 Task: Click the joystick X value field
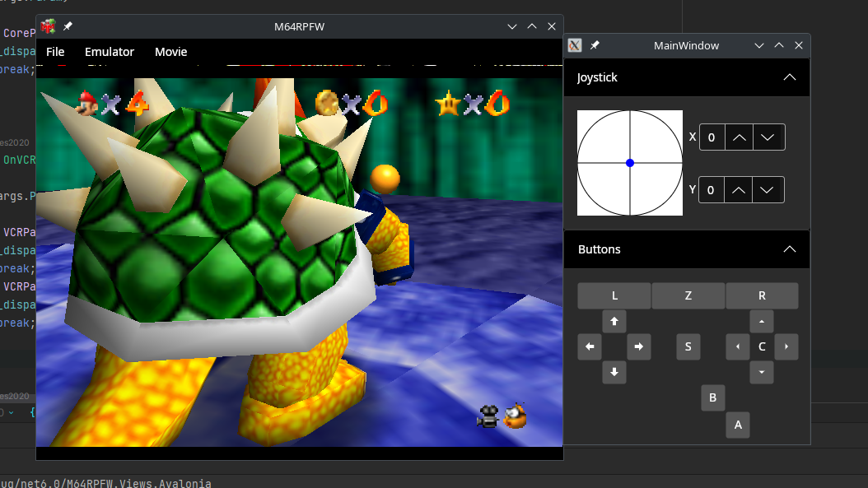click(712, 137)
